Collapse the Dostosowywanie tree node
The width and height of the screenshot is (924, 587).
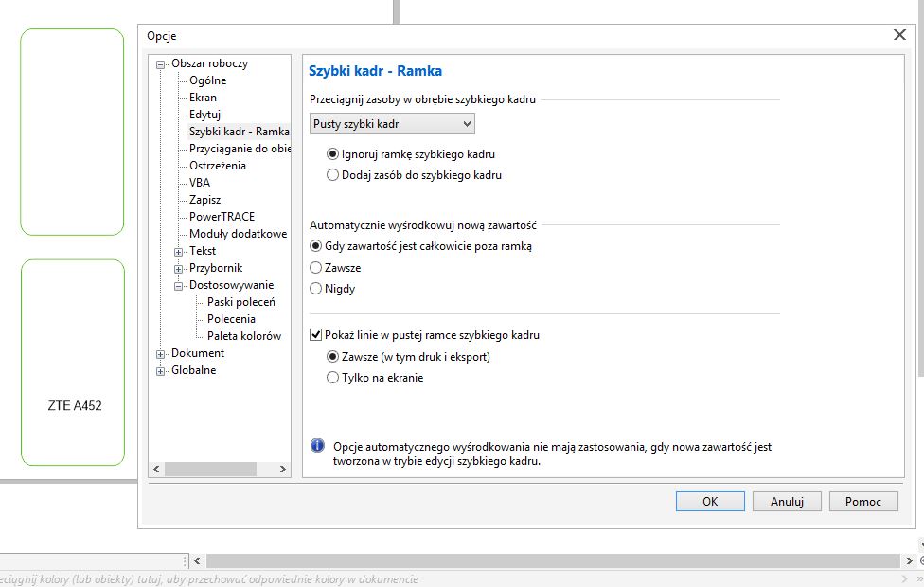179,286
